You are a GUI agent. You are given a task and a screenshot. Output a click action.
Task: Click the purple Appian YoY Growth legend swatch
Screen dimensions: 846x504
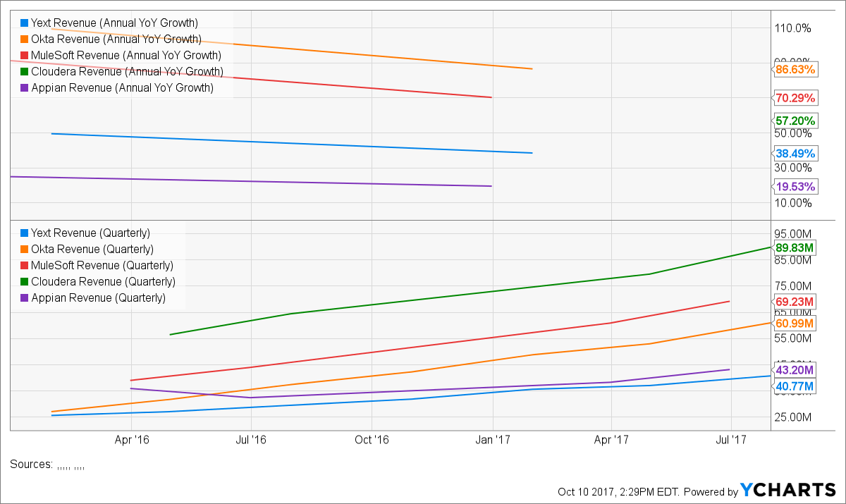click(x=25, y=88)
